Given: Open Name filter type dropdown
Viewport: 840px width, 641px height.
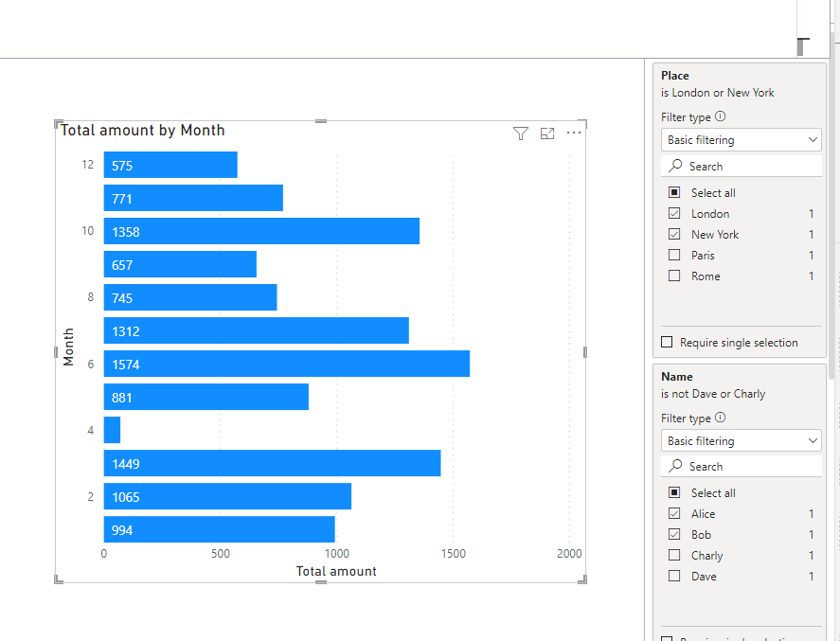Looking at the screenshot, I should pos(741,440).
